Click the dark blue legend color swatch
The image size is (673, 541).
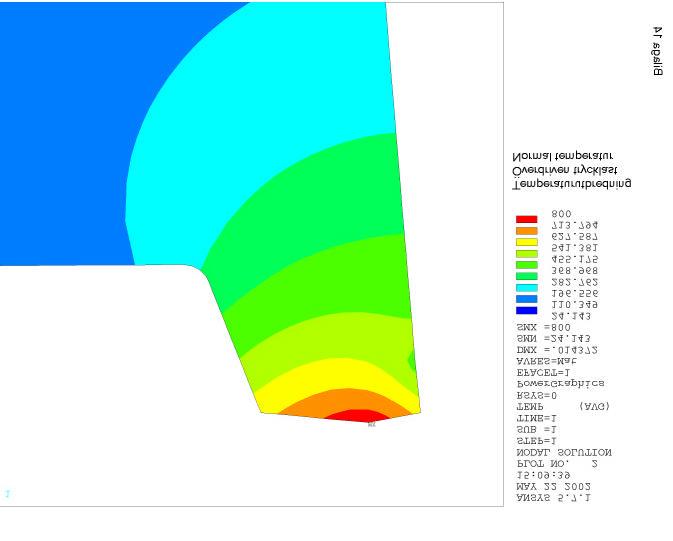(x=526, y=310)
